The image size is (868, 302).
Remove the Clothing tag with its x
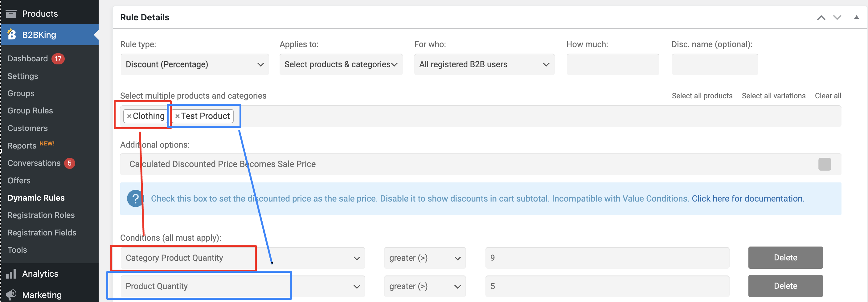[129, 116]
